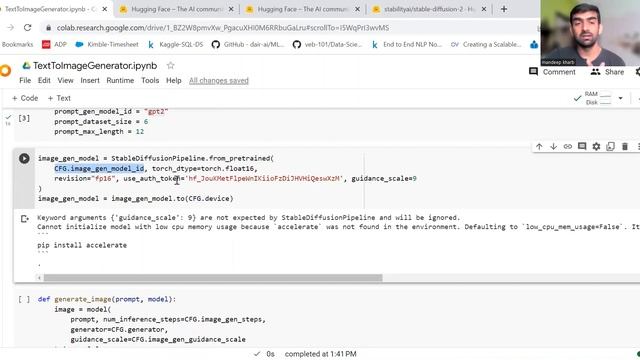Move cell up with arrow icon
Screen dimensions: 640x360
(539, 147)
